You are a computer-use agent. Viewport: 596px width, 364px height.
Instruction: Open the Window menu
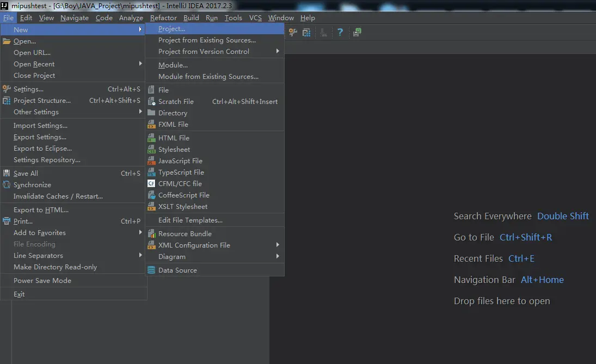281,18
